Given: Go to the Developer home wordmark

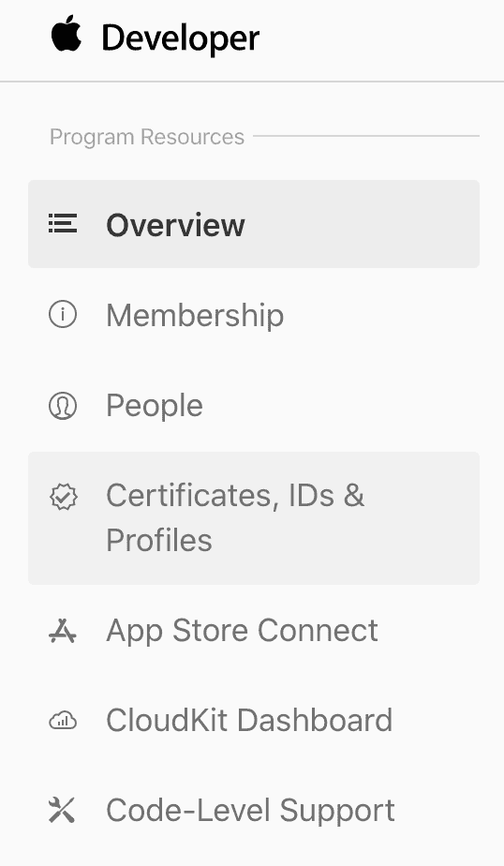Looking at the screenshot, I should pos(181,38).
